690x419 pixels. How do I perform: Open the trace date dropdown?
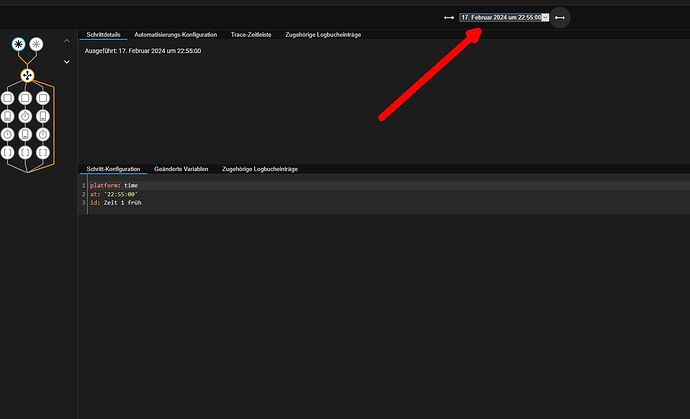tap(504, 18)
